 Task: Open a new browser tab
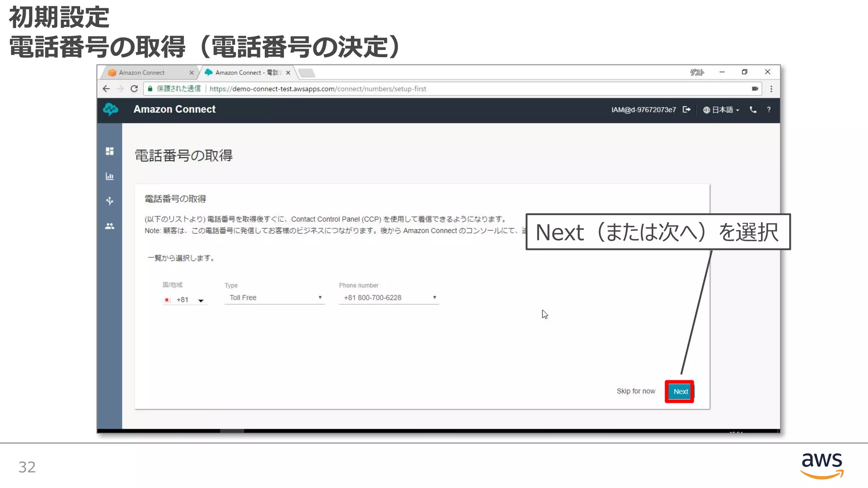point(307,73)
